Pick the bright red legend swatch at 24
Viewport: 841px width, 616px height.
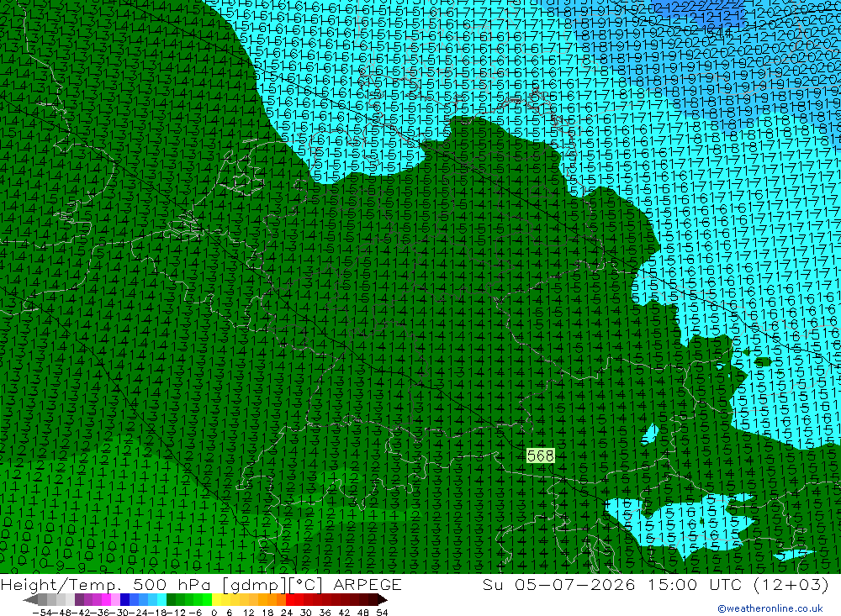(x=290, y=600)
